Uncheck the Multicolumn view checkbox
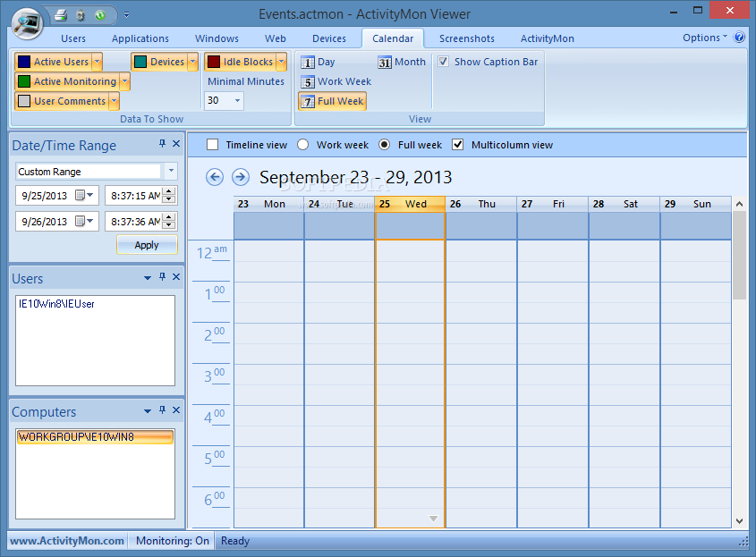Image resolution: width=756 pixels, height=557 pixels. [457, 145]
